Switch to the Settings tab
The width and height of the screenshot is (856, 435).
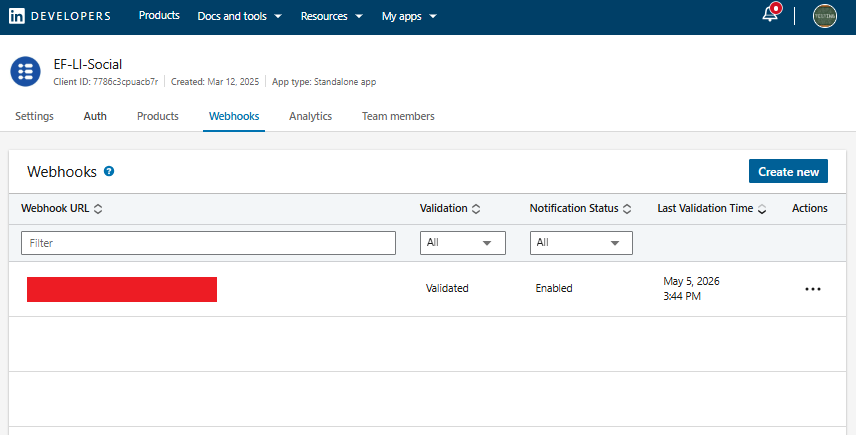click(x=34, y=116)
